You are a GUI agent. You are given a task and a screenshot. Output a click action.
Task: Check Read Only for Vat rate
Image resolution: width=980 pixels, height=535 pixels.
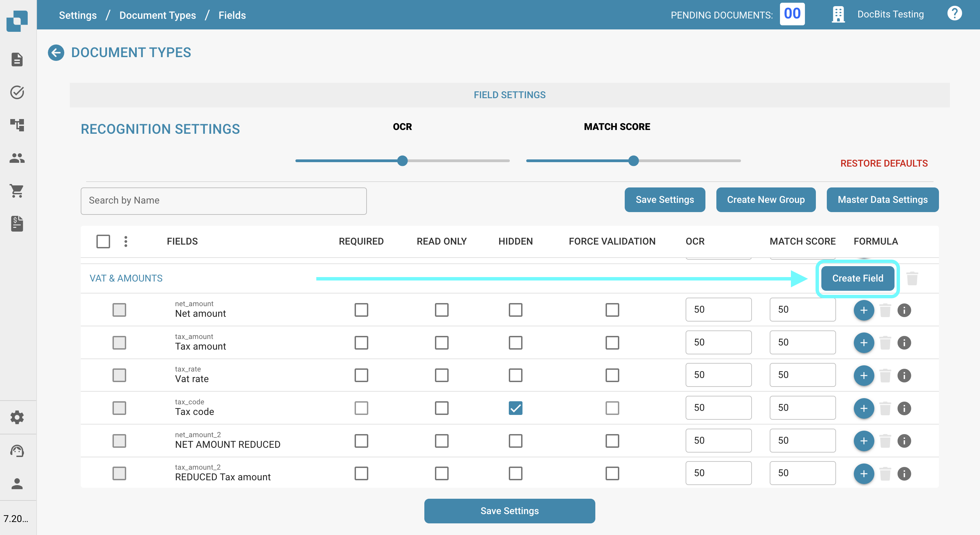coord(441,375)
